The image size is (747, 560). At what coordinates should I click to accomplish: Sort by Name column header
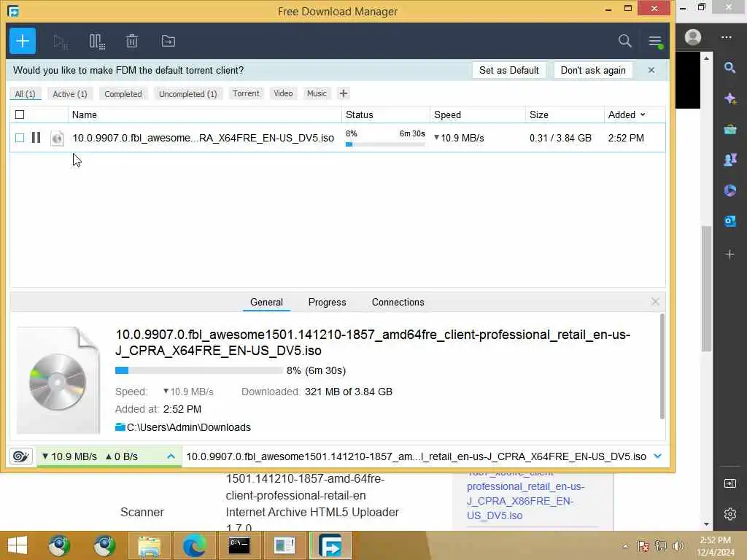tap(85, 114)
